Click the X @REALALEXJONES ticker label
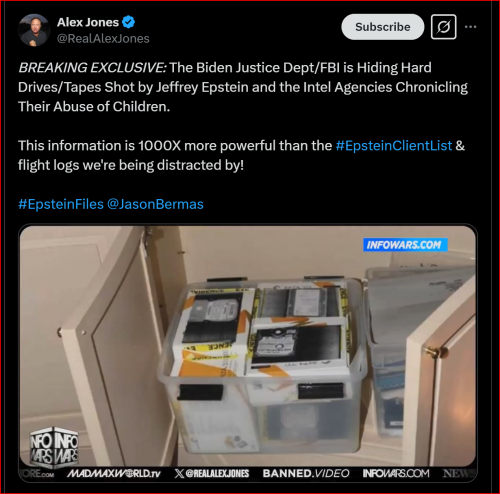The image size is (500, 494). tap(212, 473)
